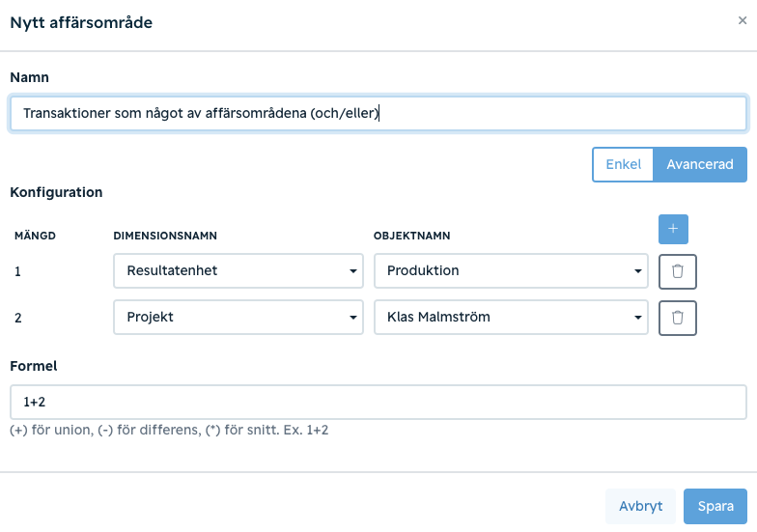Screen dimensions: 757x532
Task: Switch to Enkel mode
Action: coord(624,164)
